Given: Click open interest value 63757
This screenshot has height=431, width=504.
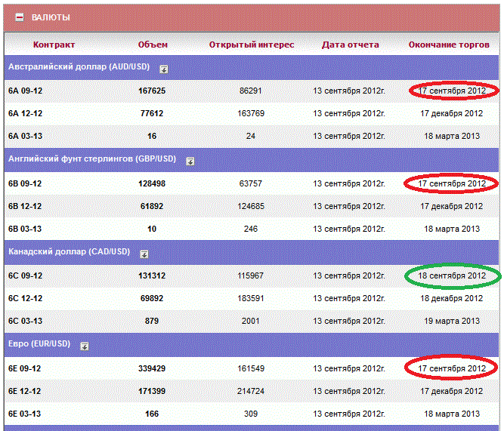Looking at the screenshot, I should tap(251, 183).
